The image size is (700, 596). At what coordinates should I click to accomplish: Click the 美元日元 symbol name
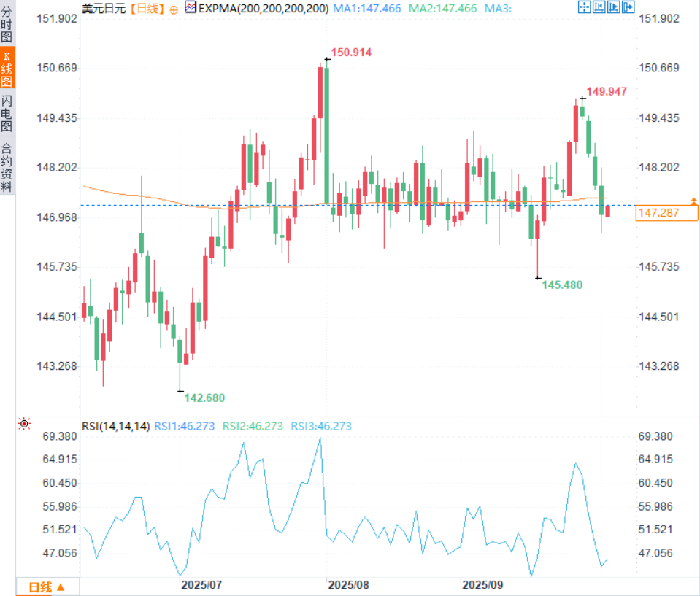pyautogui.click(x=104, y=9)
